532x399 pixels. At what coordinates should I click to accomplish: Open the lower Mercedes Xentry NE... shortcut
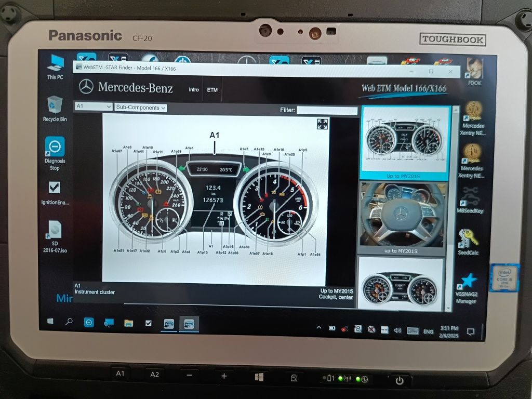tap(472, 161)
